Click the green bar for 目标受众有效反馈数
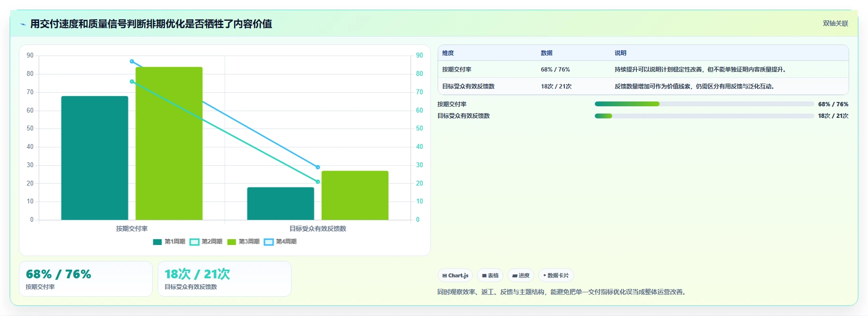The width and height of the screenshot is (868, 316). tap(355, 195)
